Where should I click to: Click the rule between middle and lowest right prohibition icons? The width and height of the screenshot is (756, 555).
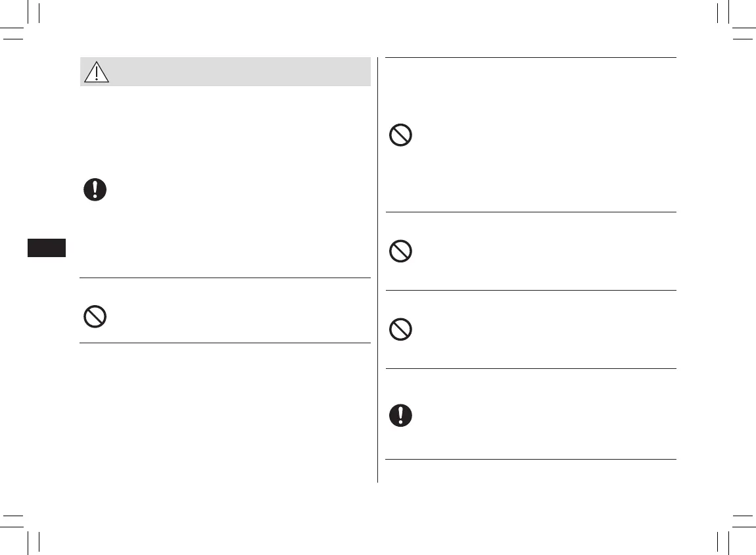[530, 290]
